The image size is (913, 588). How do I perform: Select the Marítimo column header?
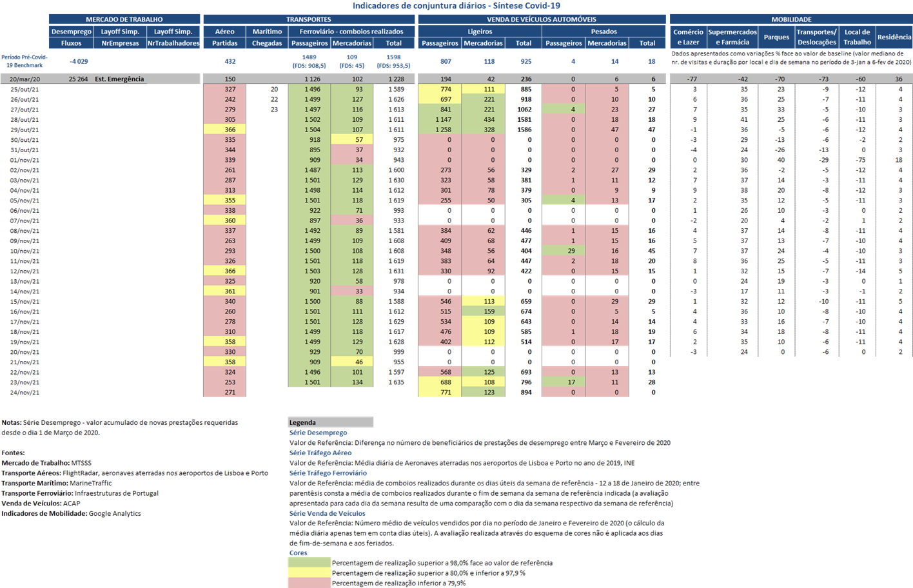point(267,32)
